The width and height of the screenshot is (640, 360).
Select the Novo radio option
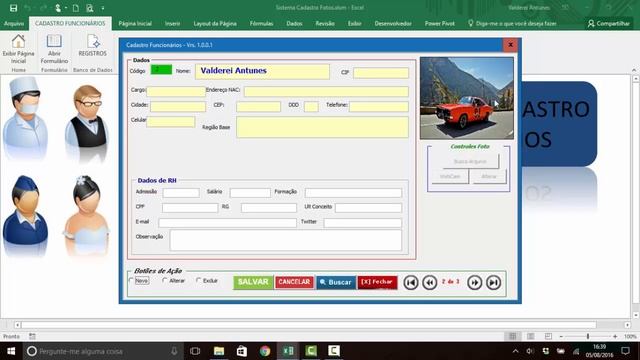[139, 281]
